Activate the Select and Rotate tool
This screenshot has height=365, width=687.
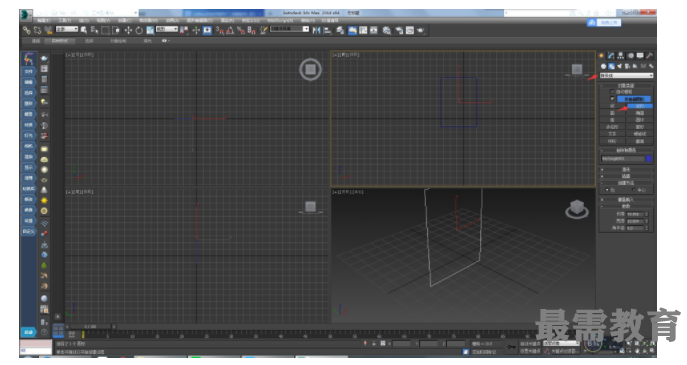[x=139, y=30]
